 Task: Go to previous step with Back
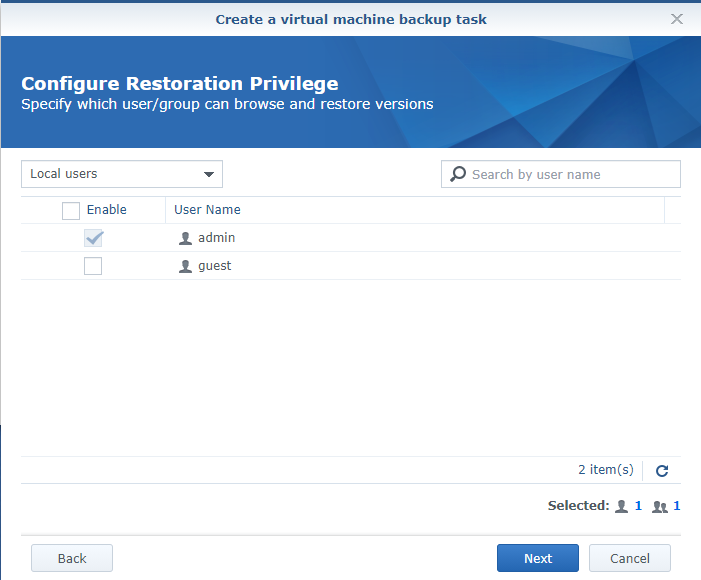pos(72,558)
